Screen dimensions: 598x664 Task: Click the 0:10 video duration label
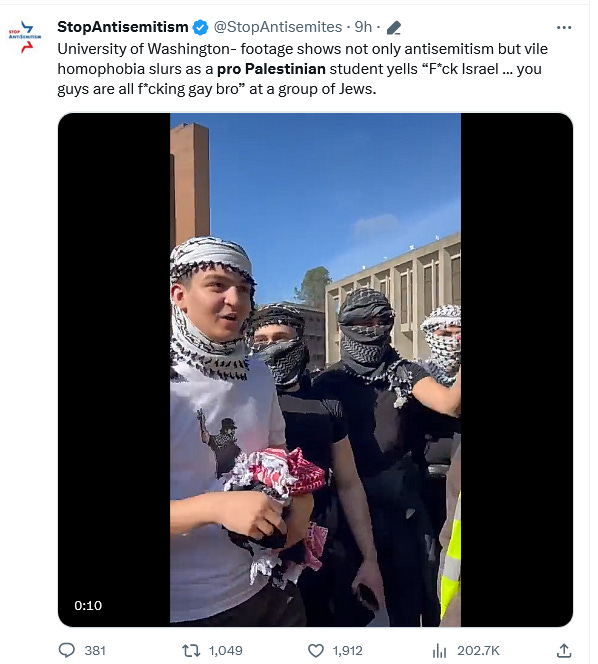(x=88, y=606)
